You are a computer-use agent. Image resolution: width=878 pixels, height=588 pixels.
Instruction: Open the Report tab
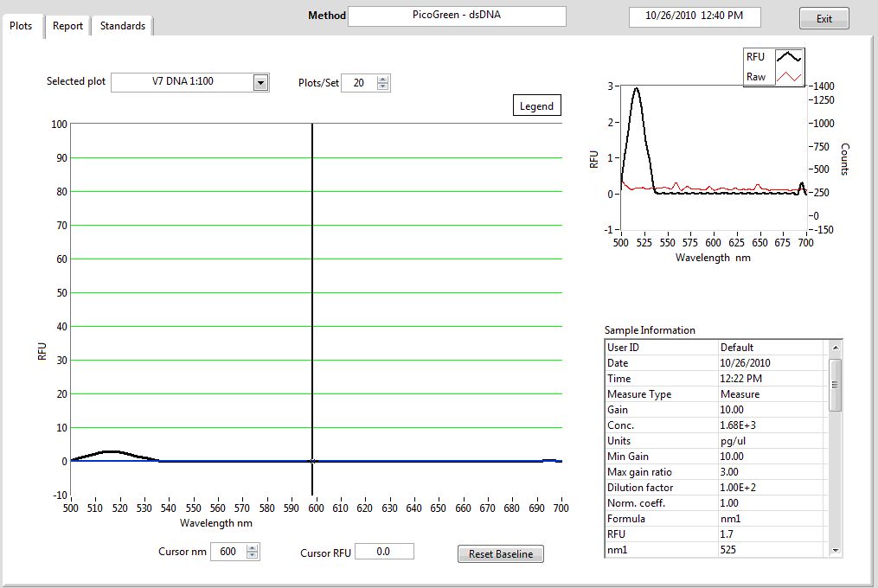point(67,26)
